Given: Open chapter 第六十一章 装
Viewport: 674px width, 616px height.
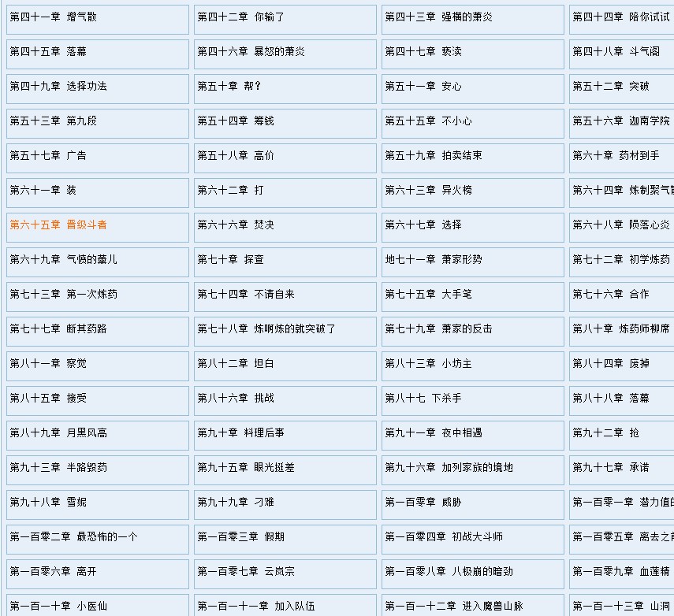Looking at the screenshot, I should (43, 191).
